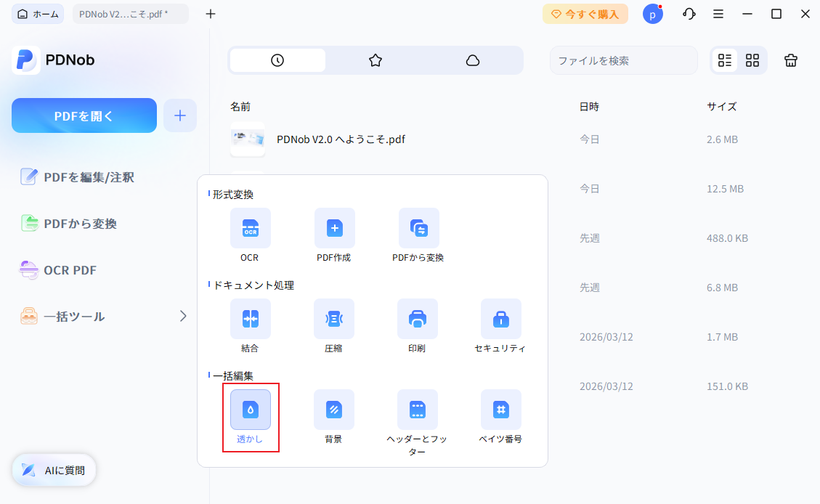Launch the ベイツ番号 numbering tool
The width and height of the screenshot is (820, 504).
pos(501,410)
